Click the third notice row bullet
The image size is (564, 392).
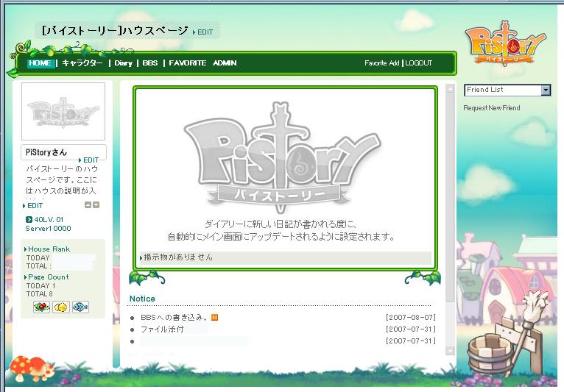click(133, 341)
